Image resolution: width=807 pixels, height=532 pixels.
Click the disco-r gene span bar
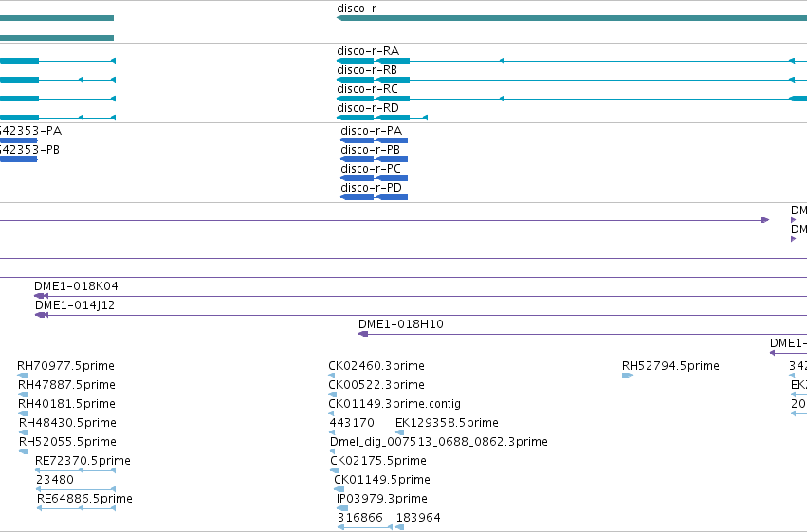572,18
